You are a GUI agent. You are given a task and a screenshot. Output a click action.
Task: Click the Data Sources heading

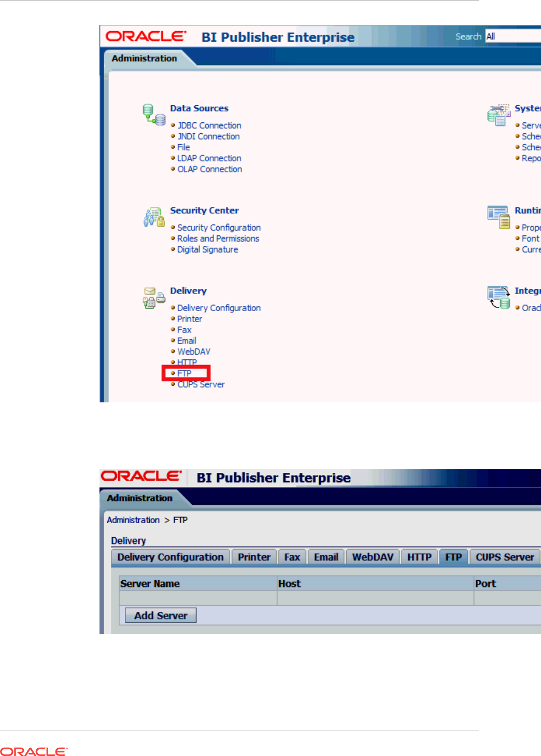(x=199, y=108)
